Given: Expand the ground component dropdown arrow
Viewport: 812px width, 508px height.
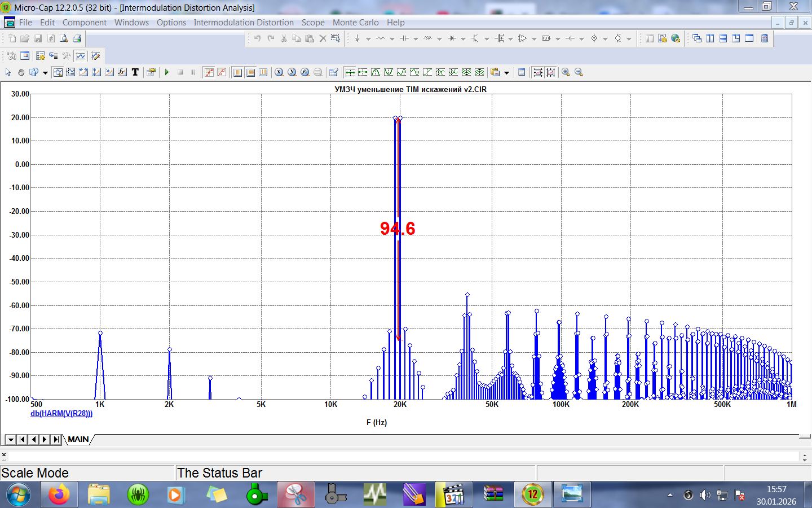Looking at the screenshot, I should [368, 39].
